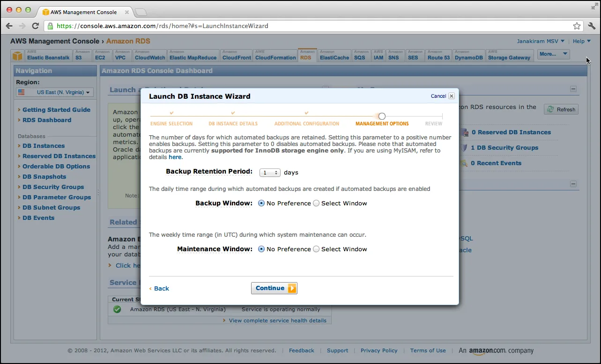Image resolution: width=601 pixels, height=364 pixels.
Task: View complete service health details
Action: [277, 320]
